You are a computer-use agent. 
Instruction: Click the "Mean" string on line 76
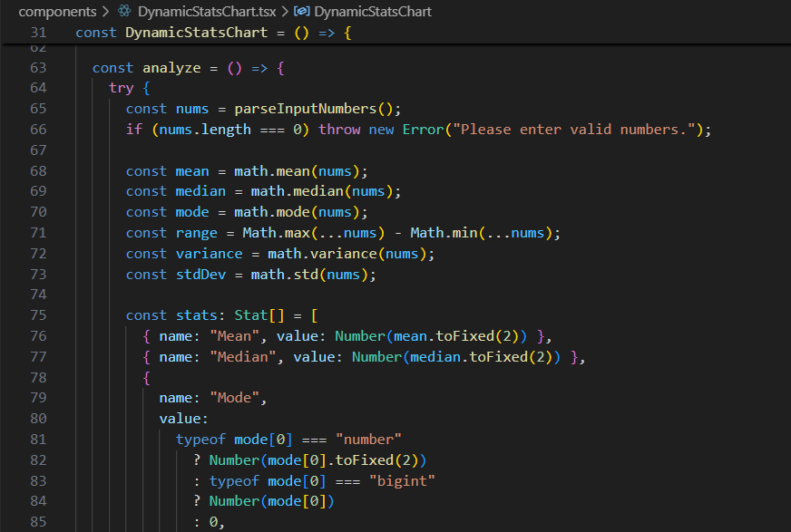[x=234, y=336]
